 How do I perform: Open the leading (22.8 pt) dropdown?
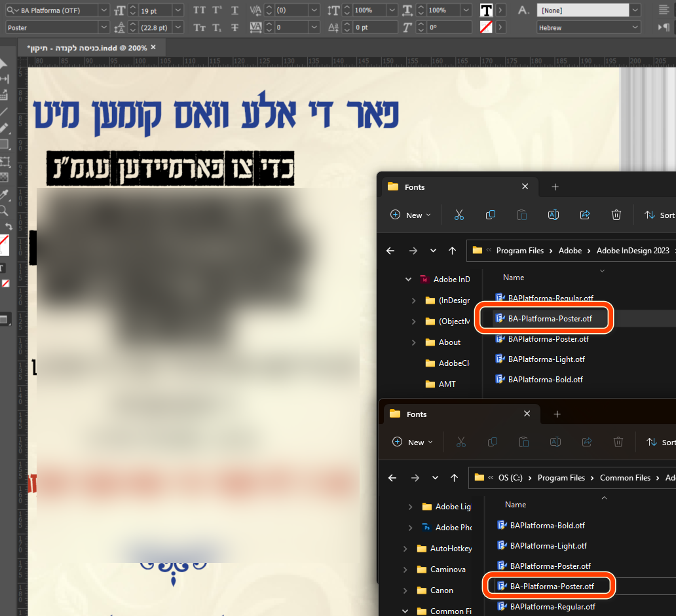coord(178,27)
